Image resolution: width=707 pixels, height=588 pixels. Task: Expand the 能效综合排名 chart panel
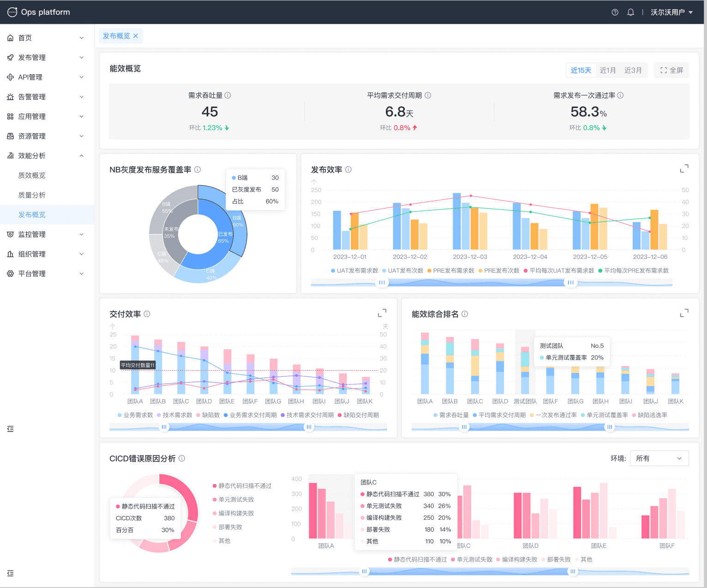(684, 313)
